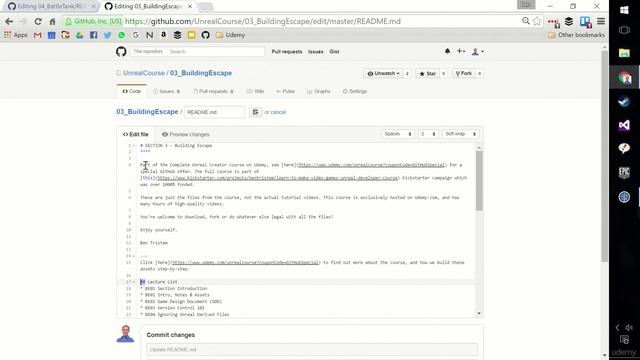Image resolution: width=640 pixels, height=360 pixels.
Task: Click Gist in the top header
Action: tap(334, 52)
